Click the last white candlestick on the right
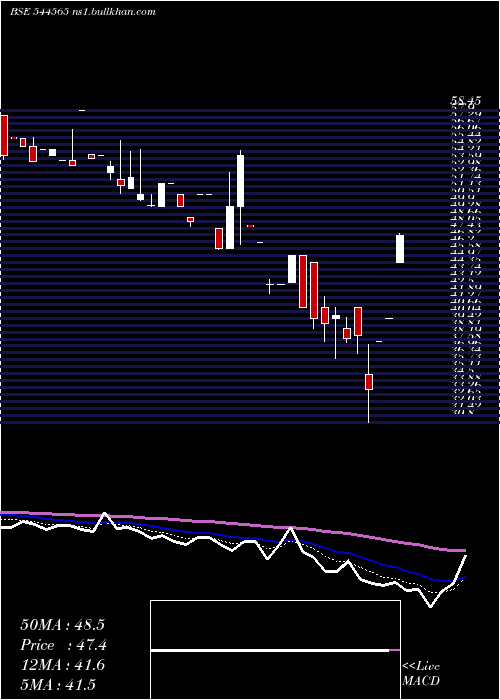This screenshot has width=500, height=700. (x=400, y=248)
